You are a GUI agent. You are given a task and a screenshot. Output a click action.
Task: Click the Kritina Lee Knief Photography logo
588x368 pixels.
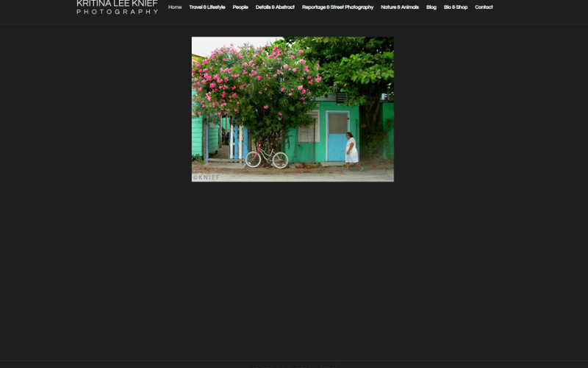[117, 7]
